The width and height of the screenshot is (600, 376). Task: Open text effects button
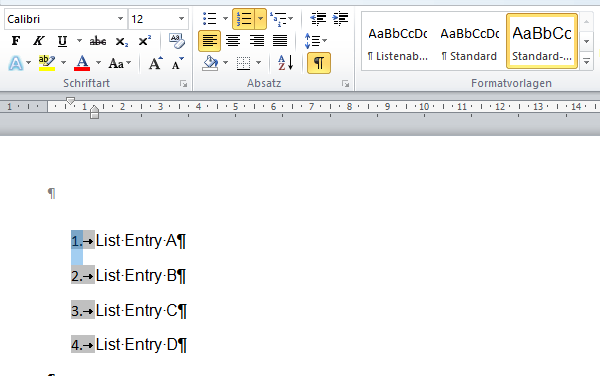[x=16, y=63]
